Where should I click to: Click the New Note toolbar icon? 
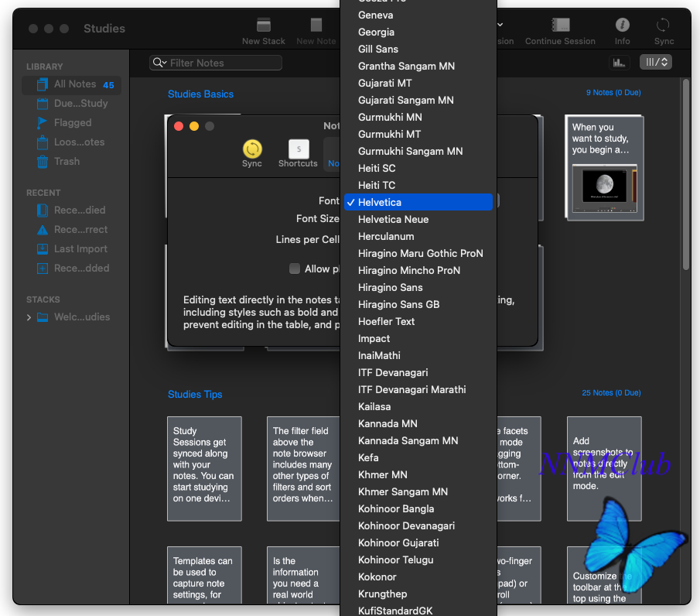pos(316,25)
